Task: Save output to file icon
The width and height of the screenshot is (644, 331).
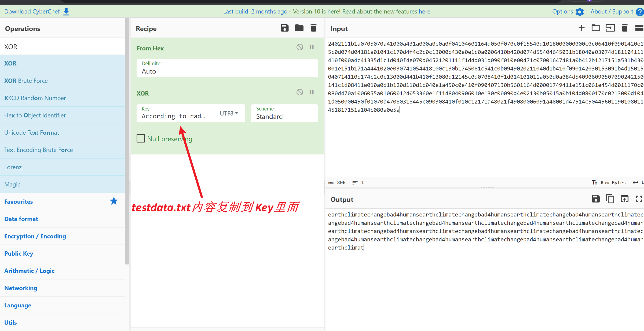Action: click(596, 199)
